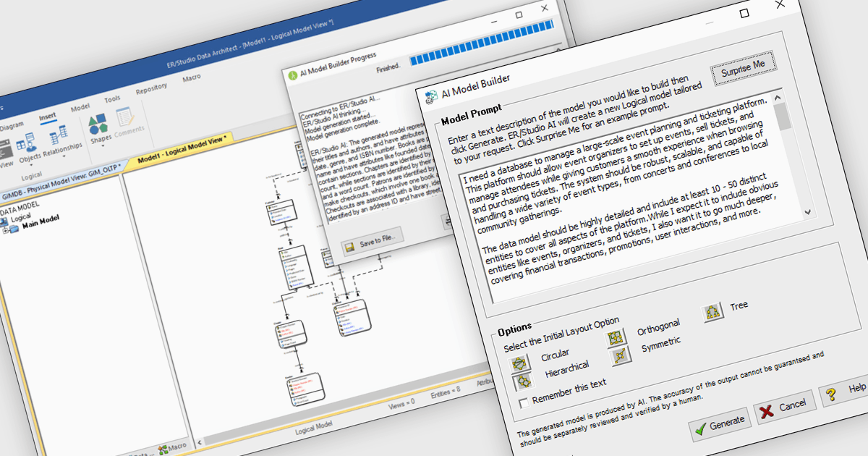Viewport: 868px width, 456px height.
Task: Select the Tree layout option icon
Action: click(x=712, y=312)
